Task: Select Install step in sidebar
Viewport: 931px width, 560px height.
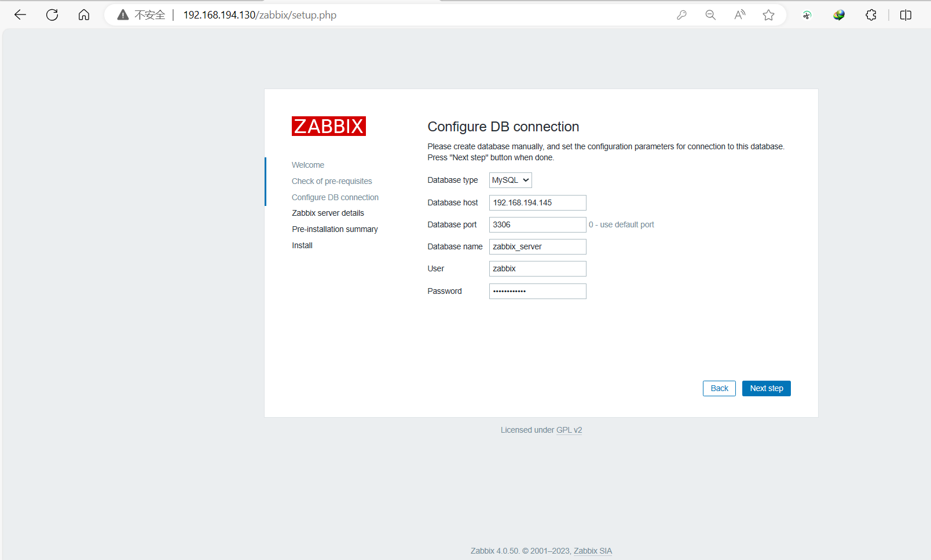Action: (302, 245)
